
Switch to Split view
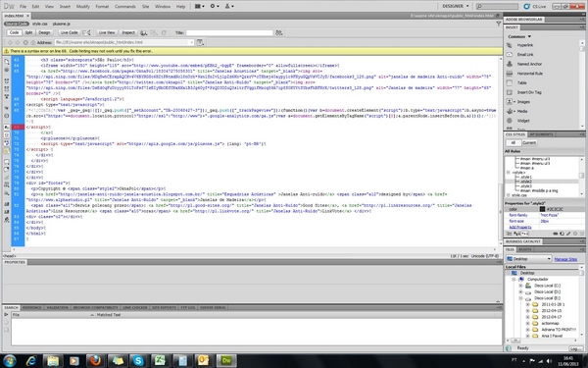pyautogui.click(x=28, y=32)
